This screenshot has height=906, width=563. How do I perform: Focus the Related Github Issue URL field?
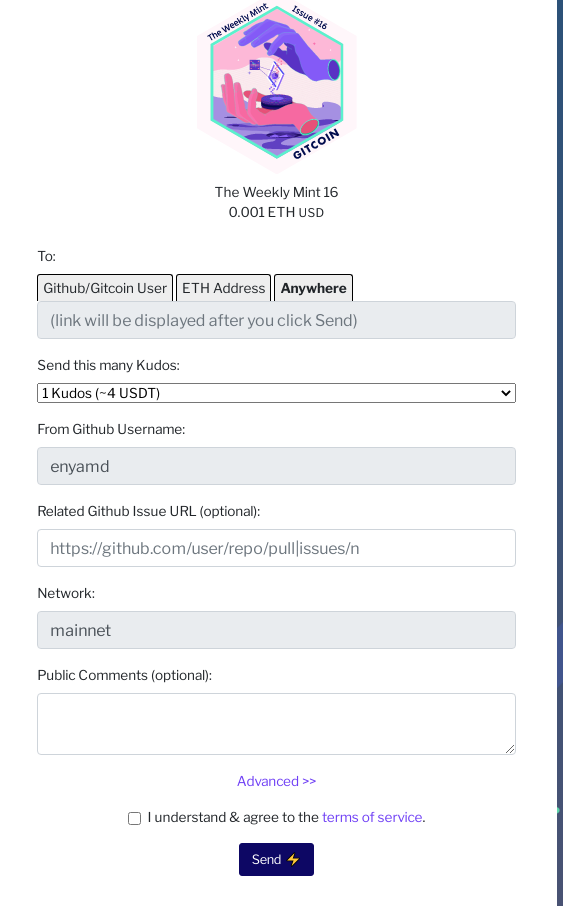click(276, 548)
